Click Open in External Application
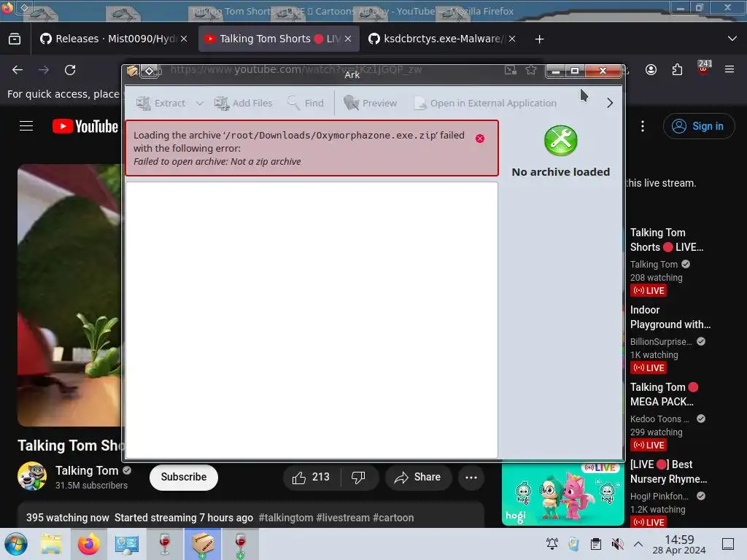 coord(485,103)
